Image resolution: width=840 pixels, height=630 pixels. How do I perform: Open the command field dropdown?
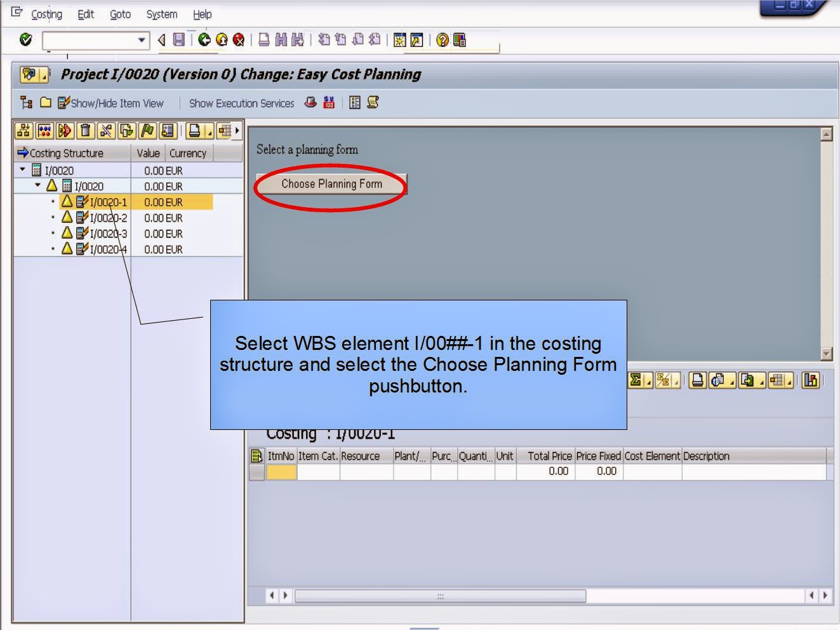142,40
